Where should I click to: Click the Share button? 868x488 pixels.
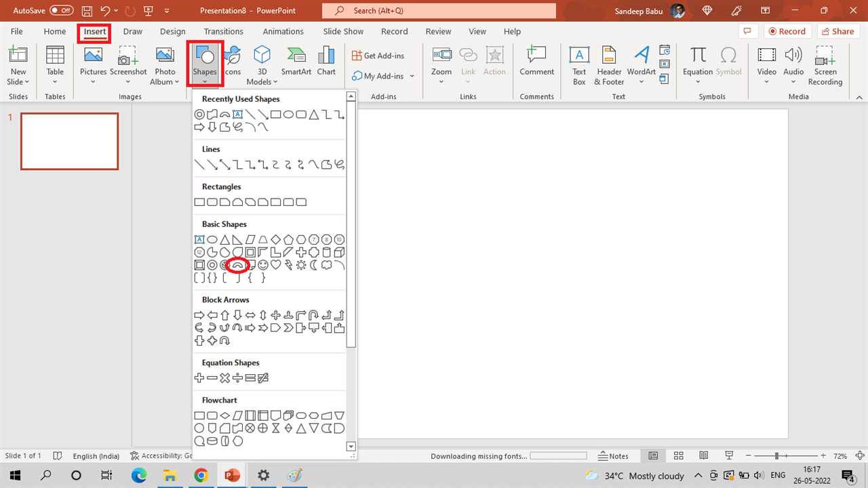tap(837, 31)
